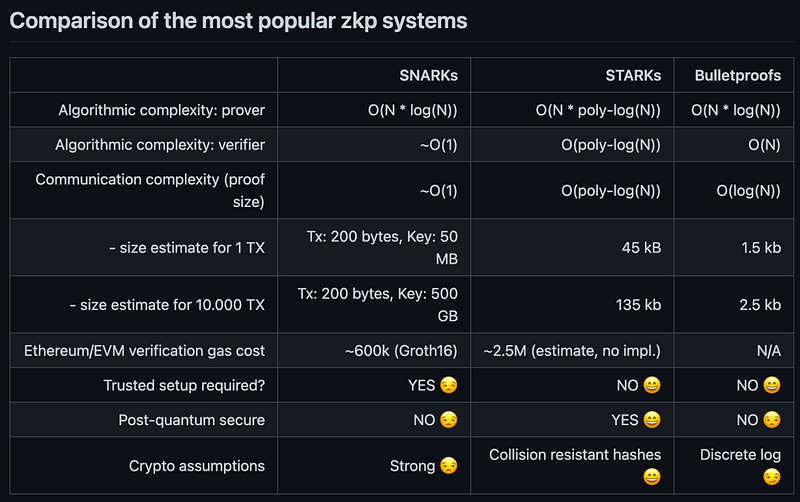This screenshot has width=800, height=502.
Task: Click the unhappy emoji under Discrete log
Action: (771, 477)
